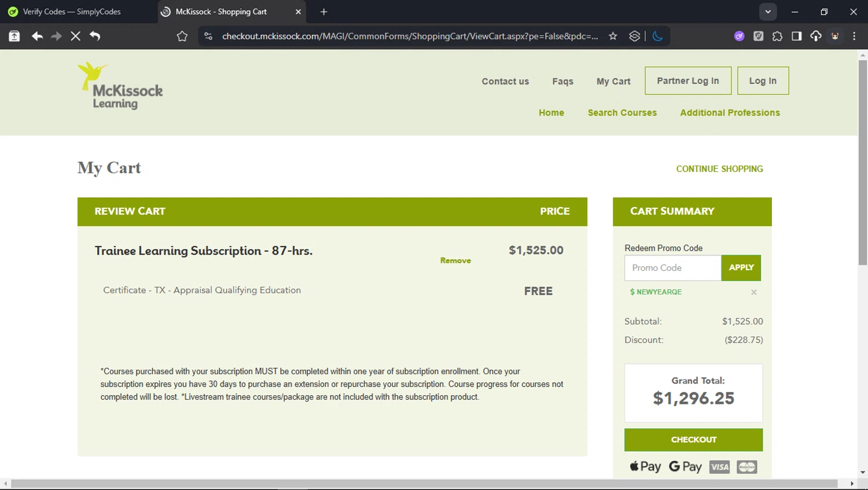Open site information icon in address bar
The height and width of the screenshot is (490, 868).
[x=208, y=36]
